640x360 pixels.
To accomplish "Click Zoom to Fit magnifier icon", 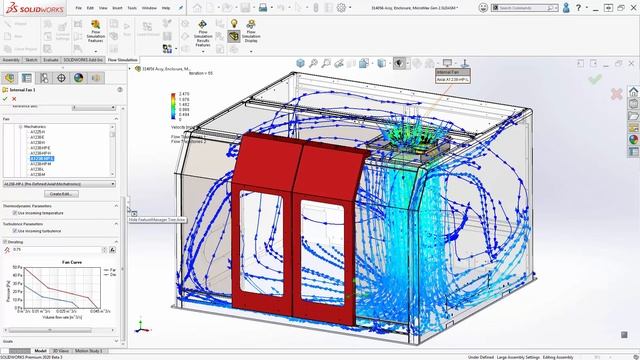I will click(313, 63).
